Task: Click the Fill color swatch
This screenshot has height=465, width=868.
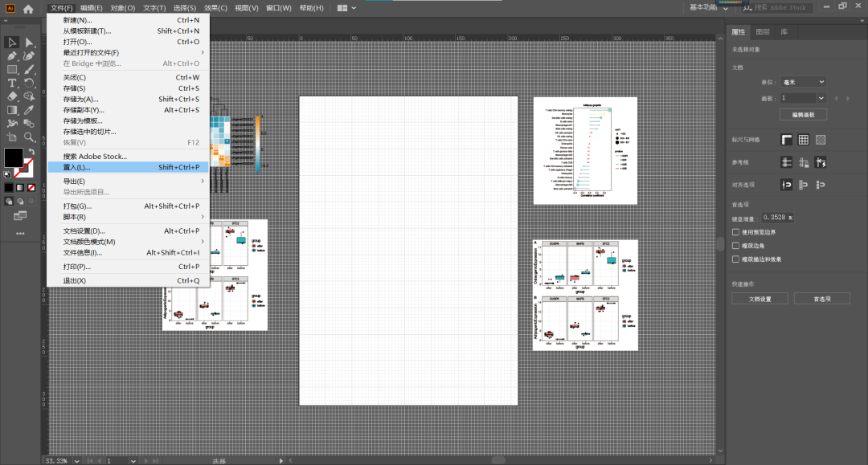Action: 14,157
